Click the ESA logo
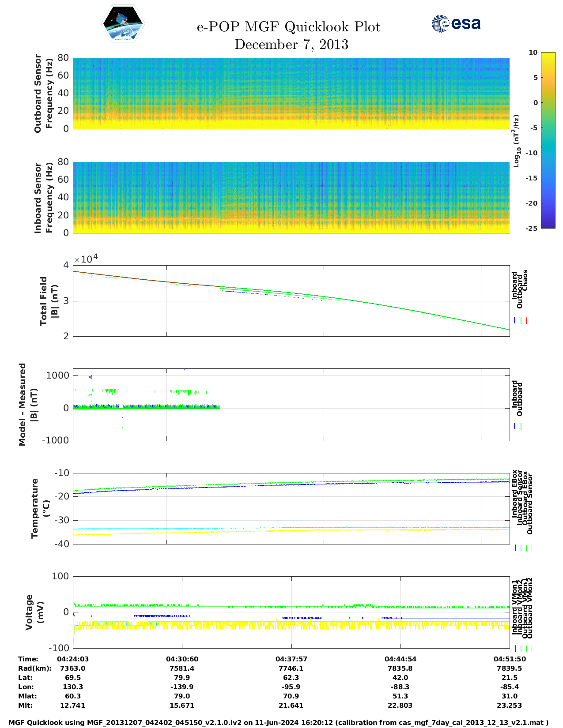Image resolution: width=563 pixels, height=728 pixels. point(456,24)
